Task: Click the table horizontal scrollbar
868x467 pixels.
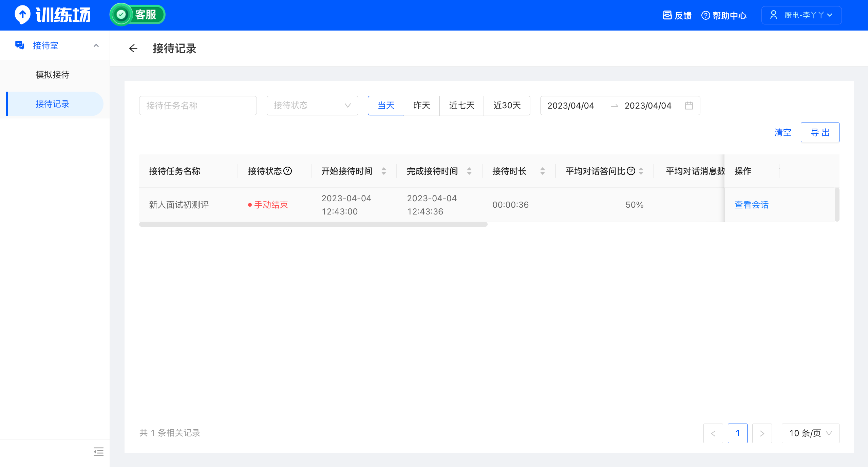Action: [313, 224]
